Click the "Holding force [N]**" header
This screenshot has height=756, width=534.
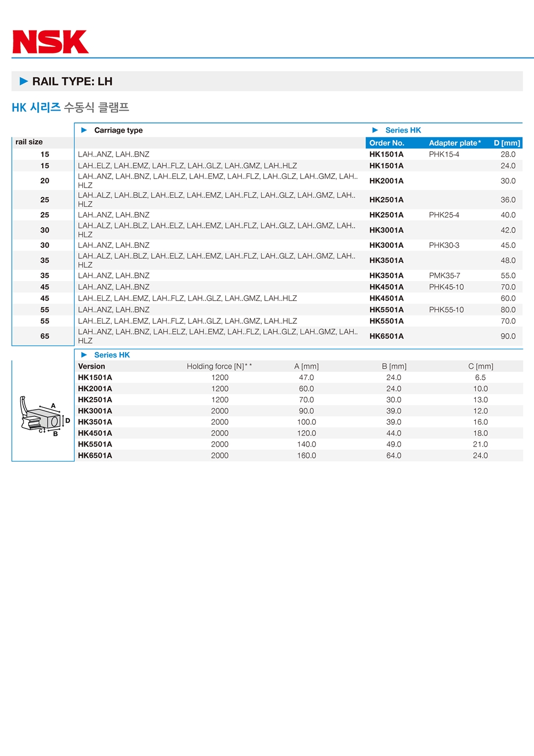click(x=219, y=367)
